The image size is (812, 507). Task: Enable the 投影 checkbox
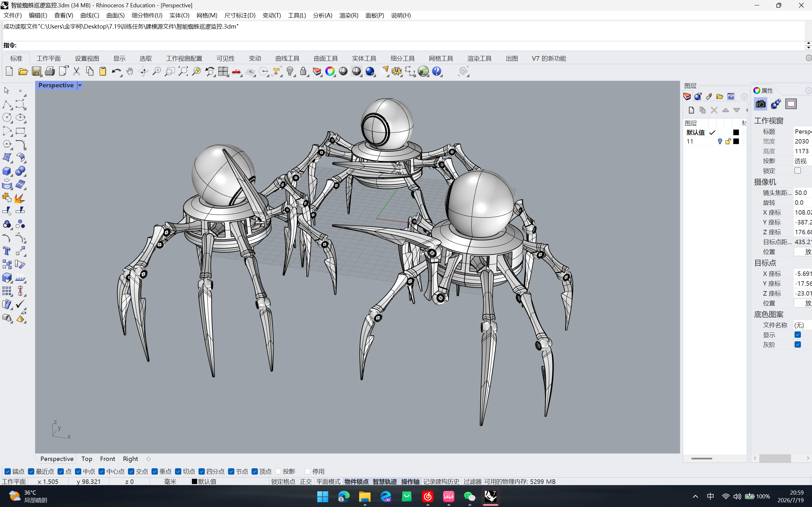tap(278, 471)
